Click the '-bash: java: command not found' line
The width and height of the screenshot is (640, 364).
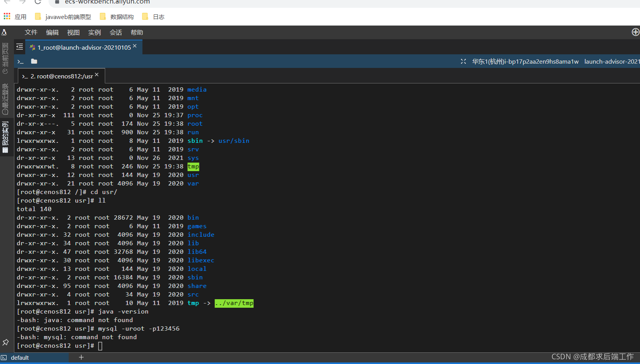tap(75, 320)
